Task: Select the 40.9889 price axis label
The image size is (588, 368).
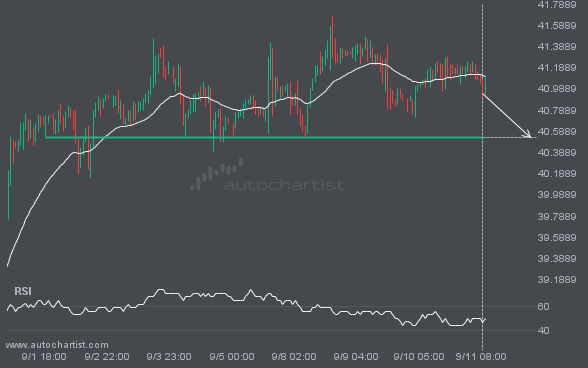Action: (557, 89)
